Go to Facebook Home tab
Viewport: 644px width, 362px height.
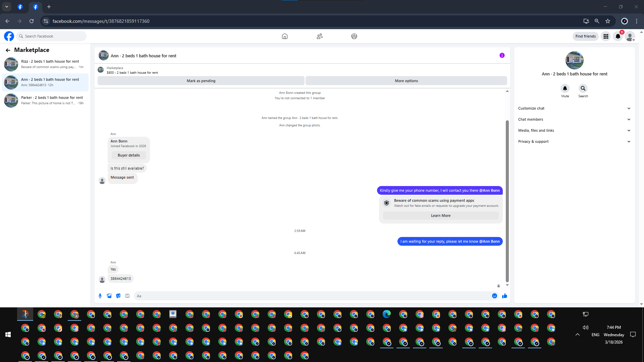tap(284, 36)
